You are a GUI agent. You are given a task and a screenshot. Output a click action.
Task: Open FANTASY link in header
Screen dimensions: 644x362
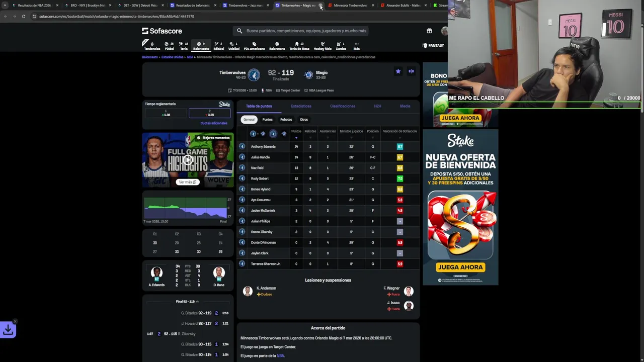[x=433, y=46]
